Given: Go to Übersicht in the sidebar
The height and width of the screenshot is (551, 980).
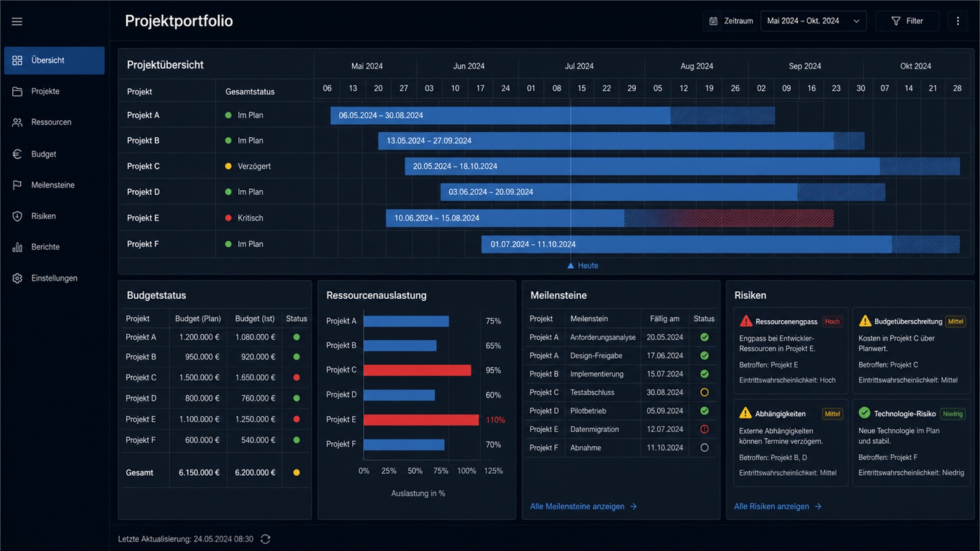Looking at the screenshot, I should pos(55,61).
